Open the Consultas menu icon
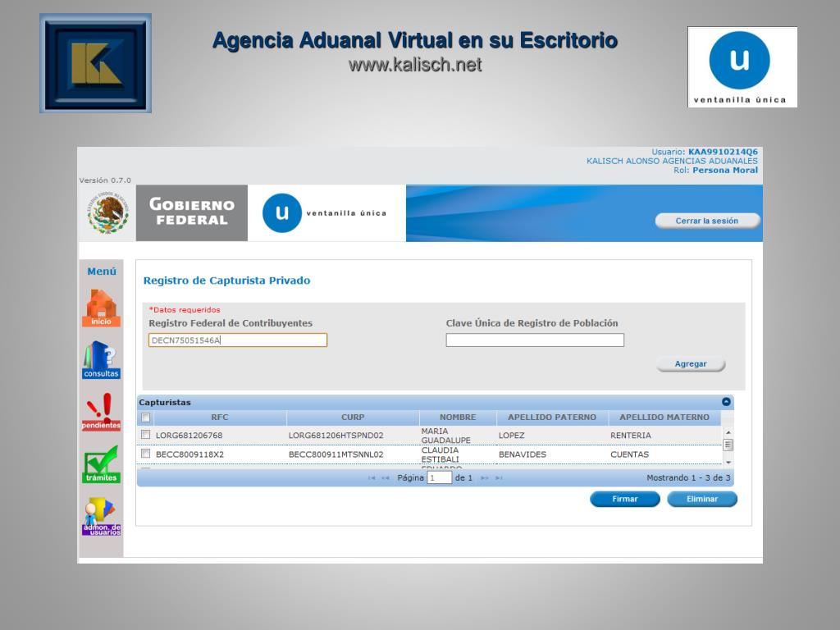Viewport: 840px width, 630px height. 101,359
